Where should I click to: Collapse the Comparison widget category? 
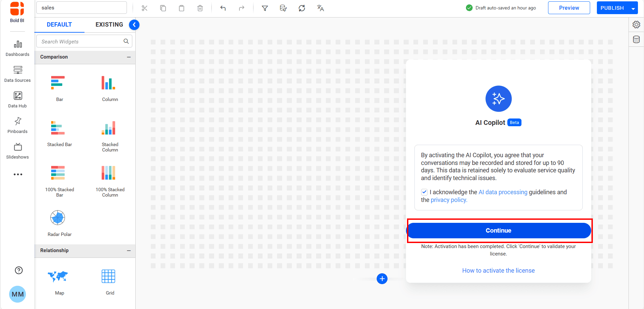point(129,57)
